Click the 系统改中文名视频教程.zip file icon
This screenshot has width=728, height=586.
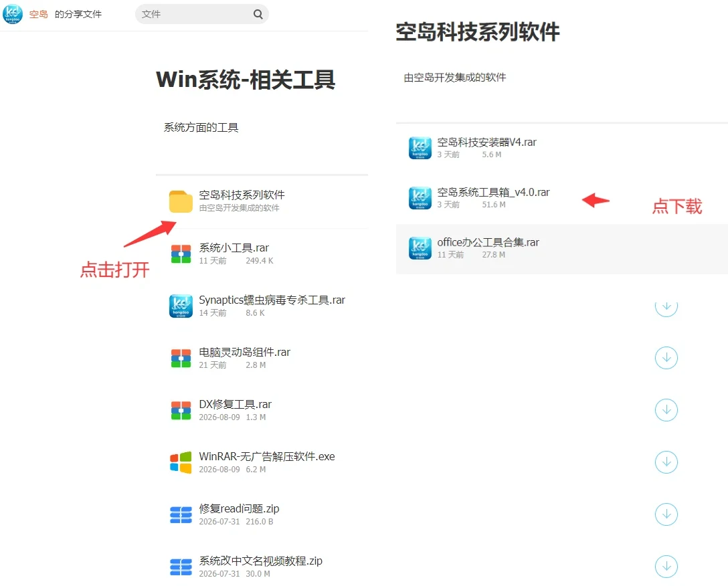click(x=181, y=567)
